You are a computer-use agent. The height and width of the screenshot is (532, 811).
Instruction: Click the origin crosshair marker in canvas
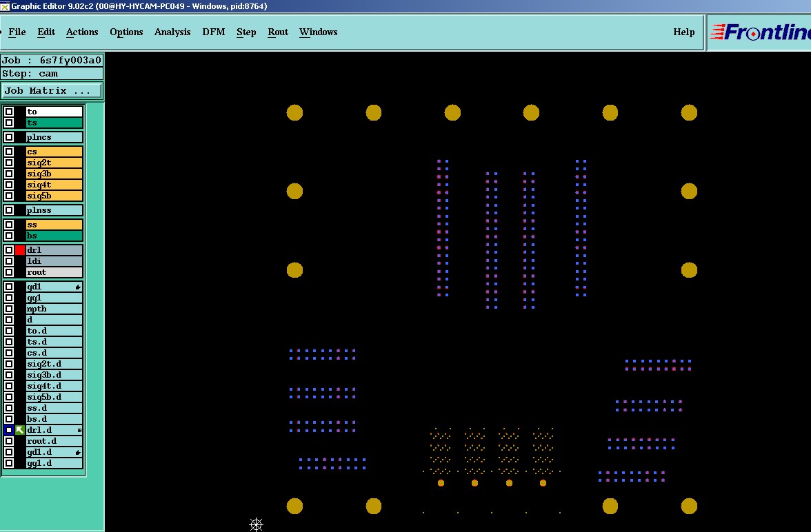[x=256, y=524]
